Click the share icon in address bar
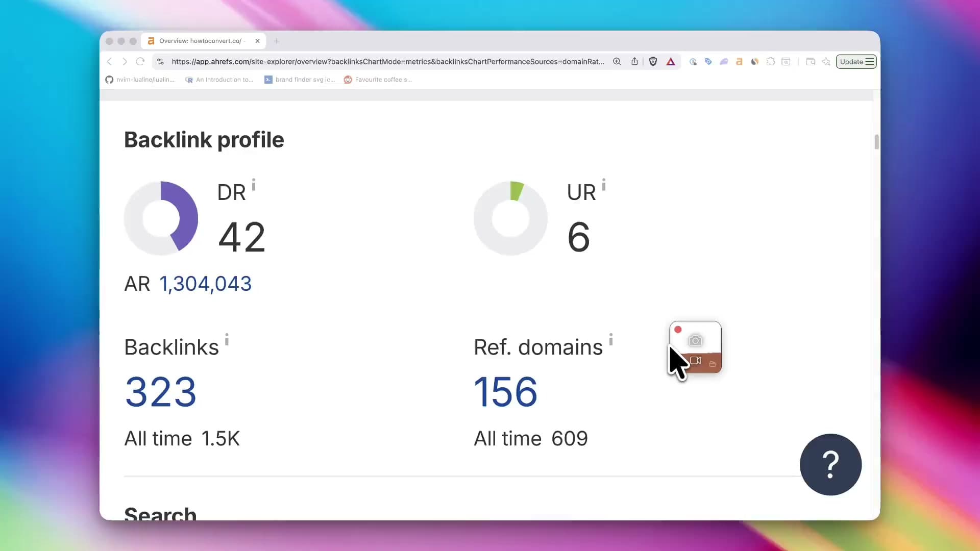 (634, 62)
